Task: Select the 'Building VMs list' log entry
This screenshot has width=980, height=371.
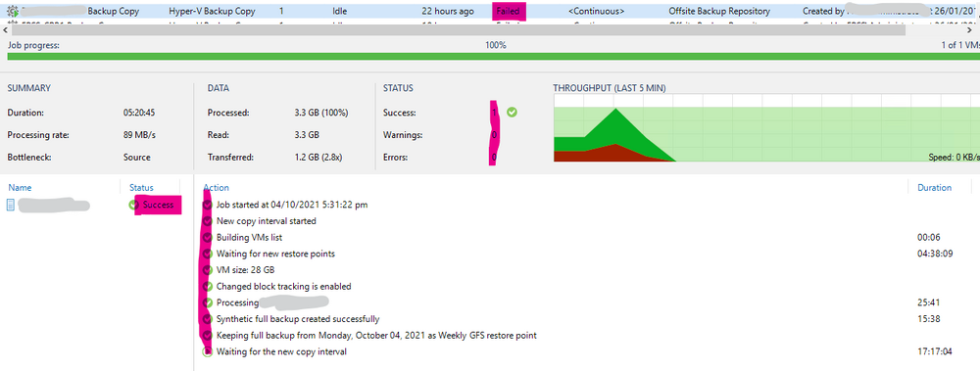Action: pos(250,238)
